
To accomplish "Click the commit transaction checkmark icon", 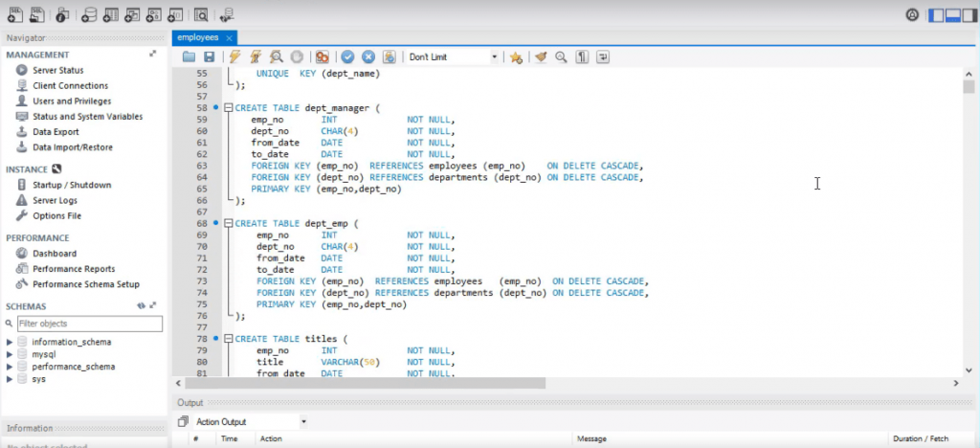I will coord(347,57).
